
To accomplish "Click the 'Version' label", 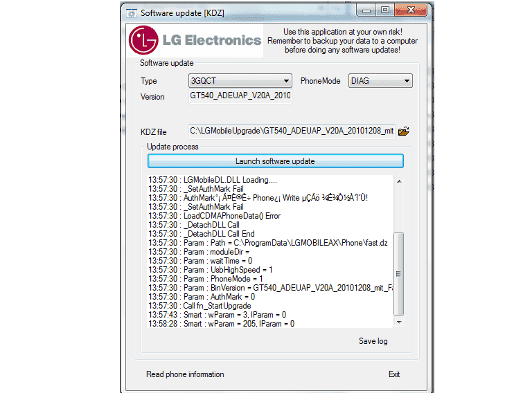I will (x=152, y=97).
